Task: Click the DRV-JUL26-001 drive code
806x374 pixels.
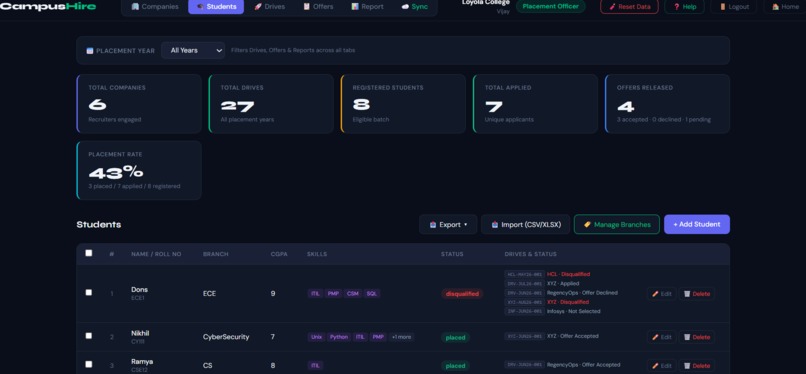Action: (x=524, y=284)
